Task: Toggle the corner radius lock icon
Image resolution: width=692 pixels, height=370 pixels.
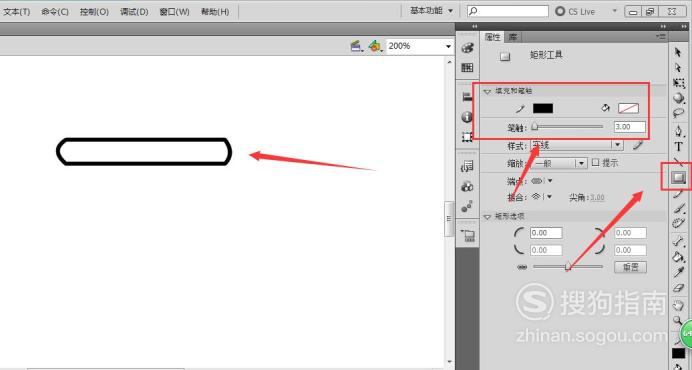Action: tap(522, 267)
